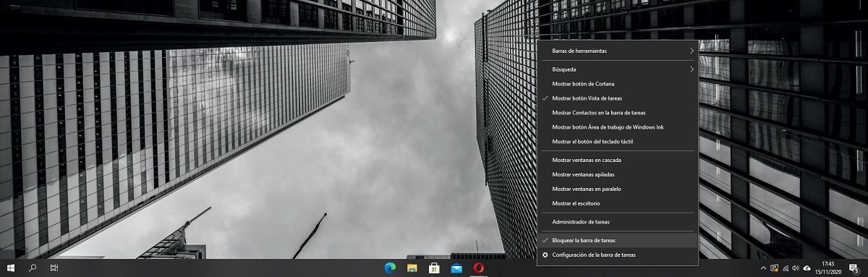Open the clock showing 17:43
Viewport: 868px width, 277px height.
828,268
